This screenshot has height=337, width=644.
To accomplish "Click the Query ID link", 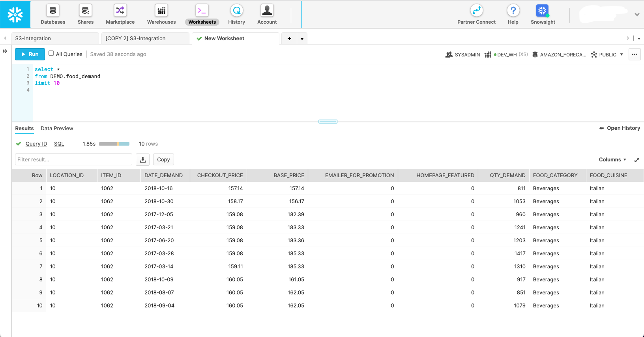I will (x=36, y=144).
